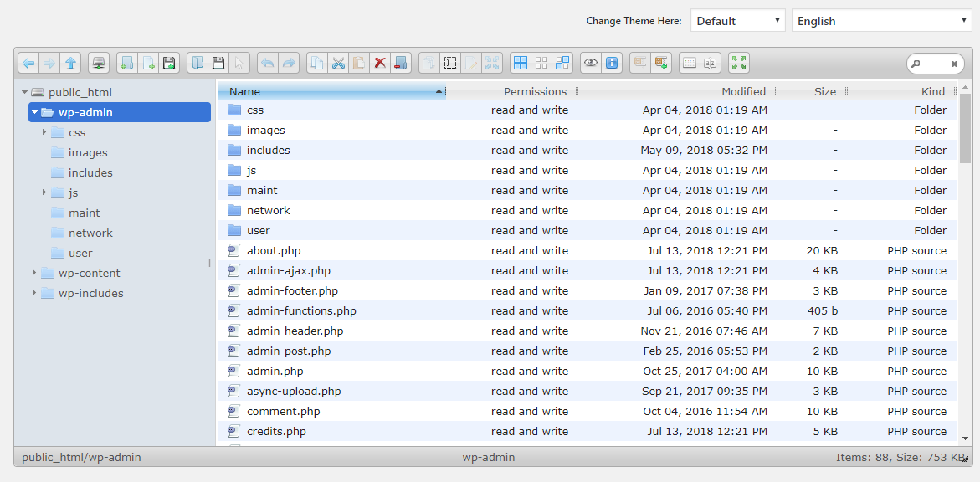Click the view mode icon in toolbar

[x=690, y=63]
